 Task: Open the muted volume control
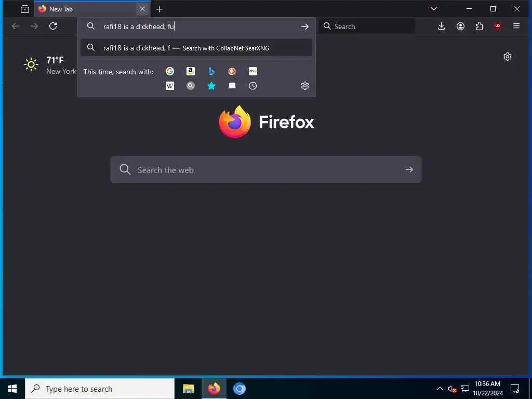pyautogui.click(x=452, y=389)
